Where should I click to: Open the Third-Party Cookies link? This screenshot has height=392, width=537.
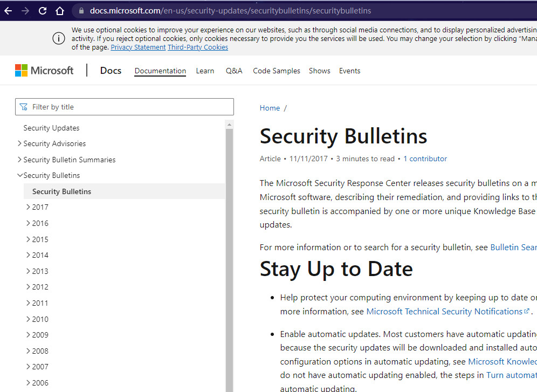coord(198,47)
